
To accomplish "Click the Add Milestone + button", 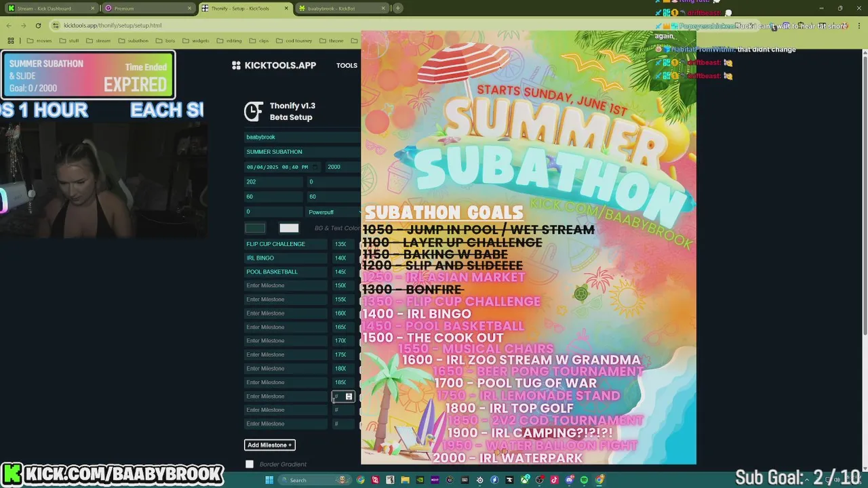I will click(270, 445).
